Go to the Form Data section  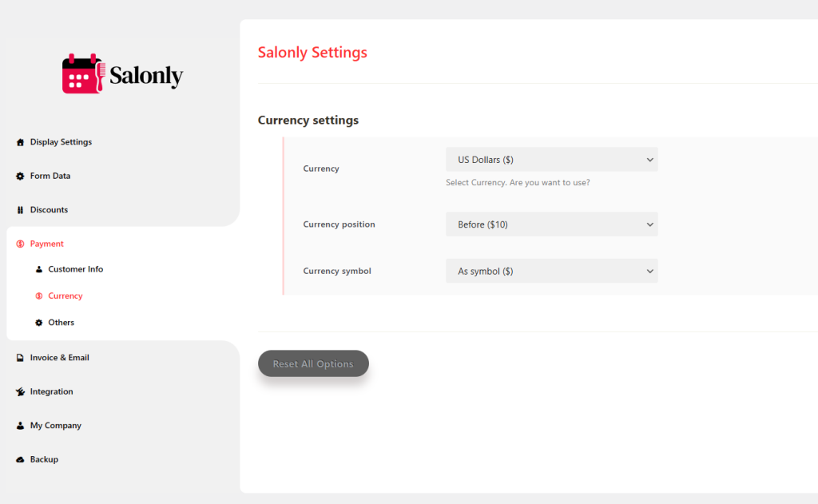[x=50, y=177]
